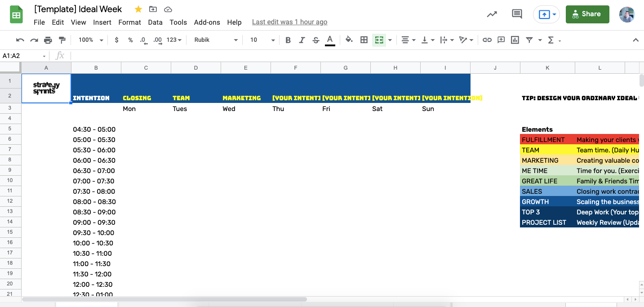Open filter views dropdown arrow

[540, 40]
